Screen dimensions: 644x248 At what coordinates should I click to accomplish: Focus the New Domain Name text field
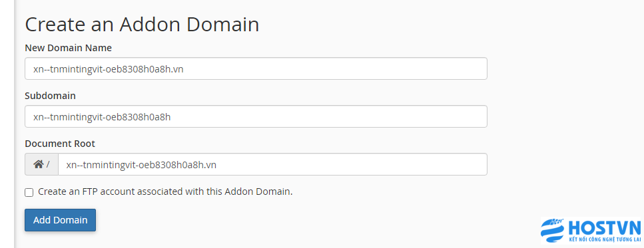click(x=256, y=68)
